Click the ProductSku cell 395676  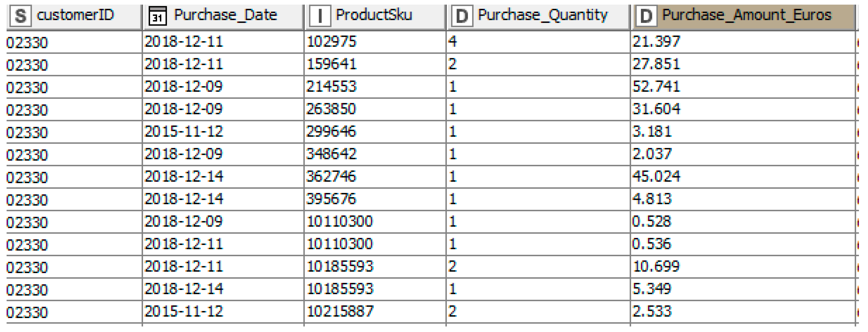(x=331, y=199)
